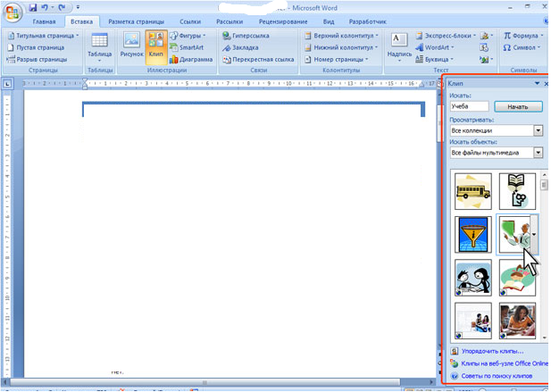
Task: Switch to the Разметка страницы tab
Action: (137, 21)
